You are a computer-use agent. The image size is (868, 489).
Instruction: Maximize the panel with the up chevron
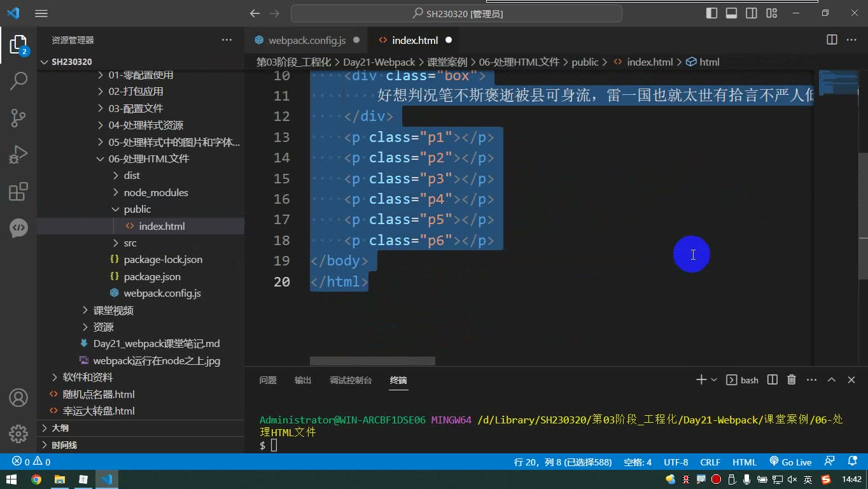point(832,379)
